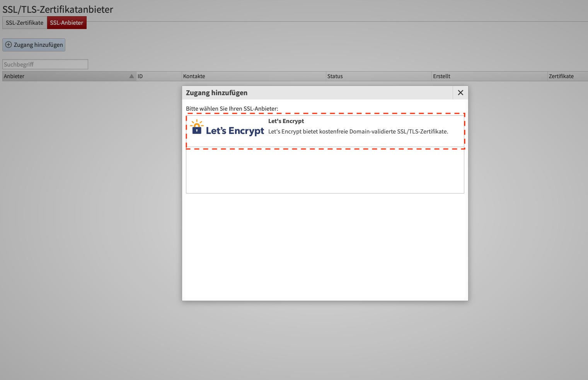Screen dimensions: 588x380
Task: Focus the Suchbegriff search field
Action: point(45,64)
